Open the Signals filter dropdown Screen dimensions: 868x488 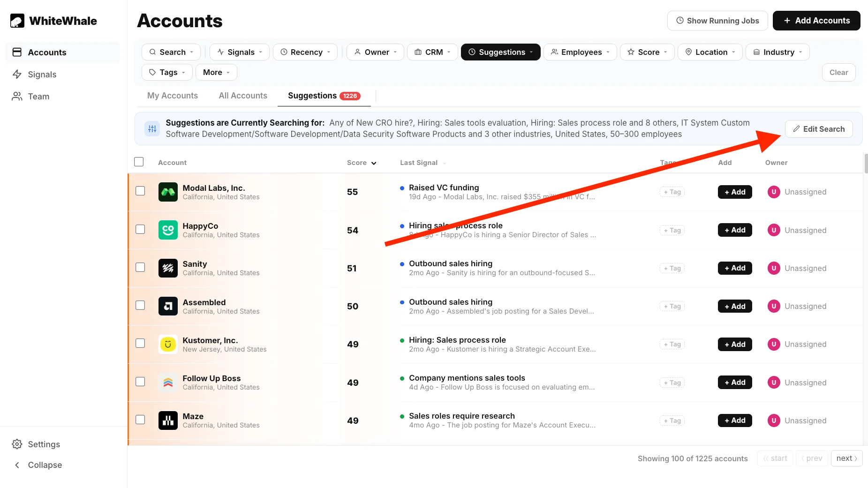[x=240, y=52]
